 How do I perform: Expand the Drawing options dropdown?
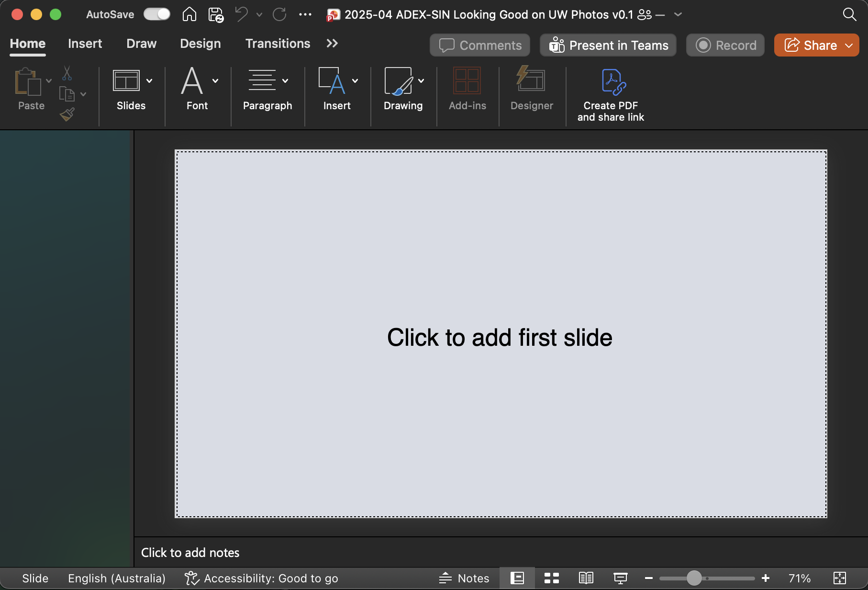tap(422, 80)
